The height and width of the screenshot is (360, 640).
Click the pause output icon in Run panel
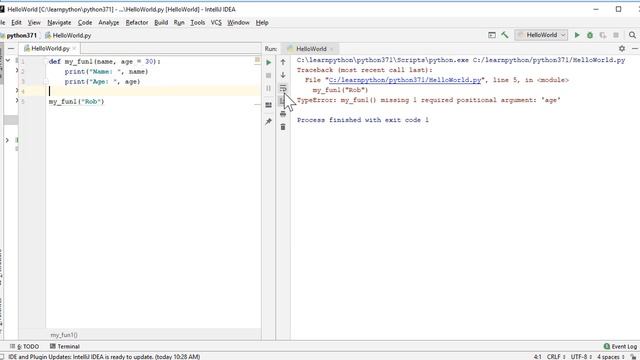coord(269,88)
